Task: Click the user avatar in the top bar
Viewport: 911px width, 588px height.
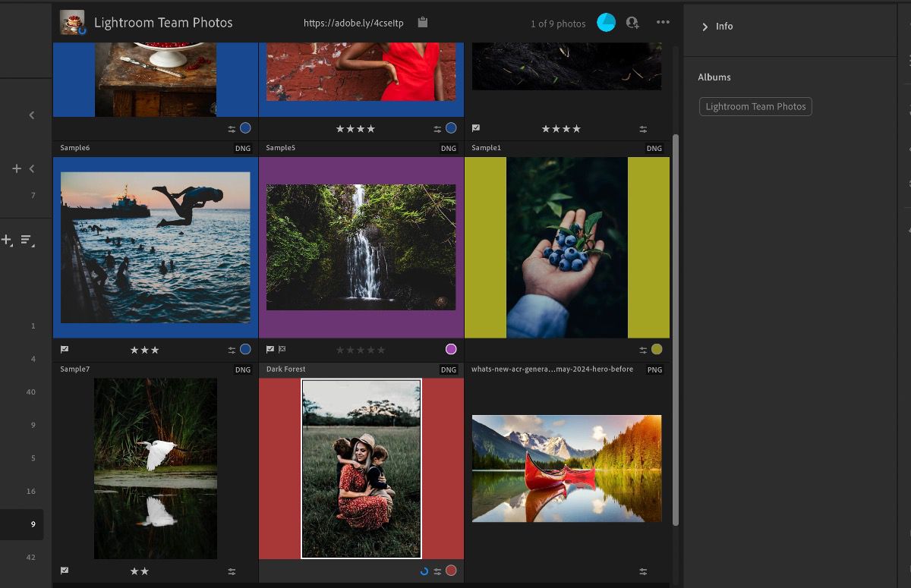Action: pos(606,22)
